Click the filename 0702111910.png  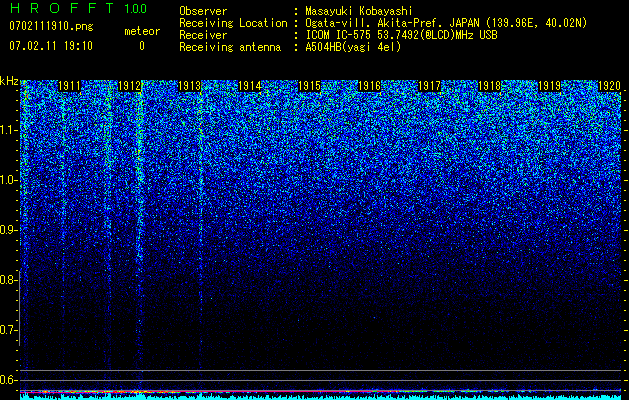coord(51,26)
